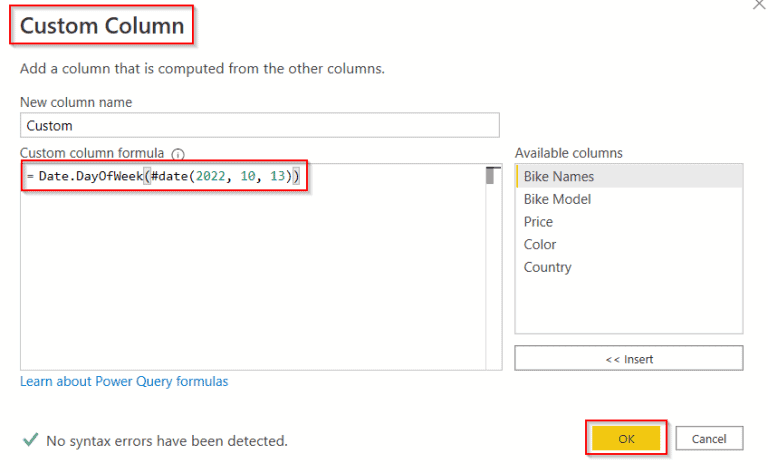Click the green syntax check mark icon

pos(30,439)
